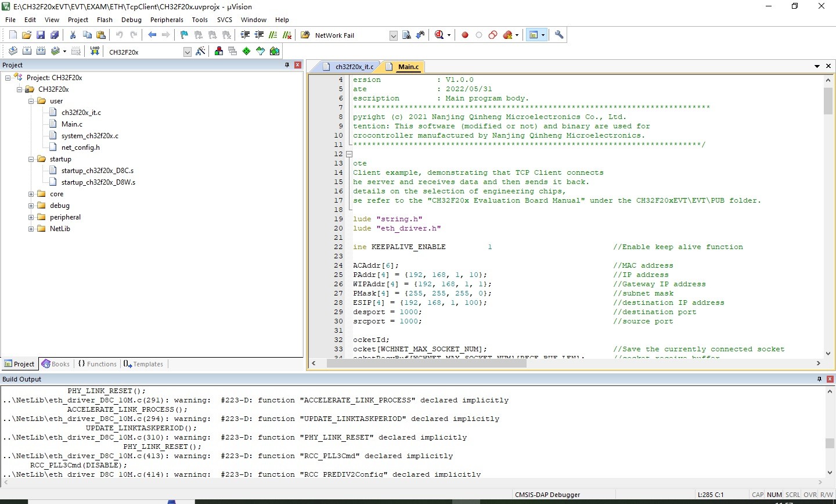Open Options for Target wand icon
The width and height of the screenshot is (836, 504).
tap(201, 51)
